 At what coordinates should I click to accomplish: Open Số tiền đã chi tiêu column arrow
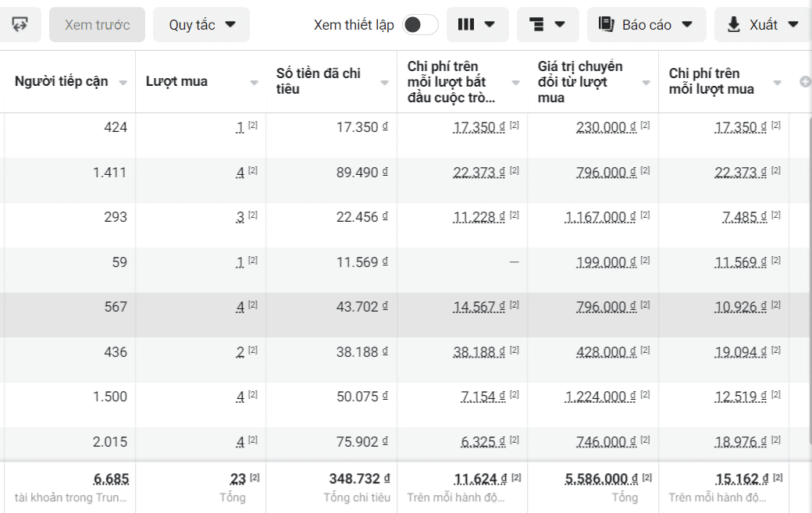click(x=384, y=83)
